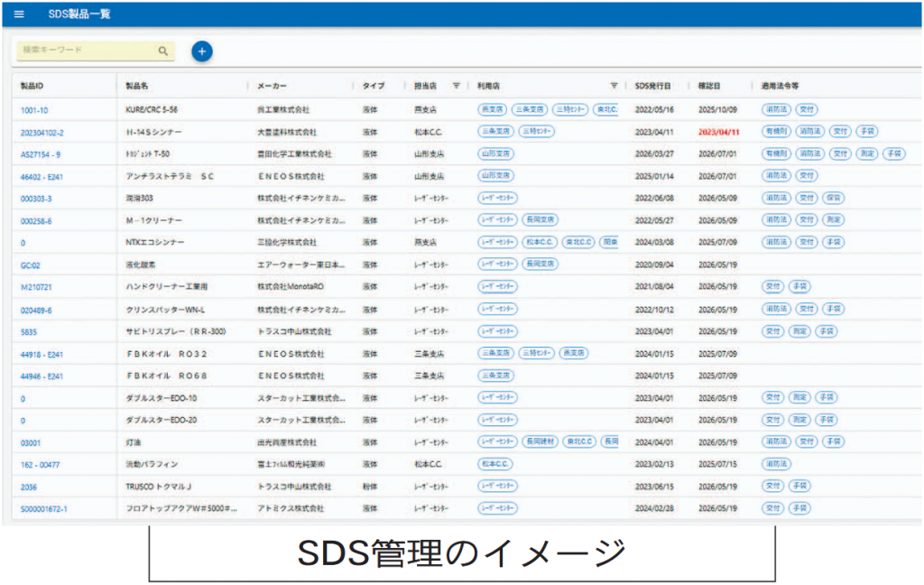Click the 2020/09/04 SDS issue date
The height and width of the screenshot is (585, 924).
point(654,265)
